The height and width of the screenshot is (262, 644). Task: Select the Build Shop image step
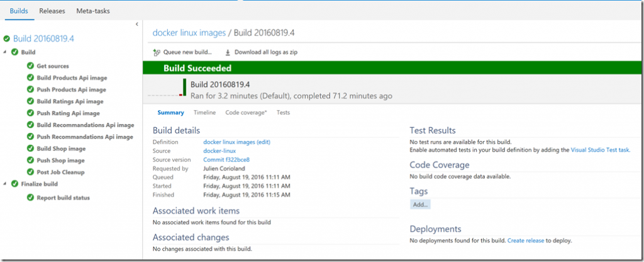61,149
